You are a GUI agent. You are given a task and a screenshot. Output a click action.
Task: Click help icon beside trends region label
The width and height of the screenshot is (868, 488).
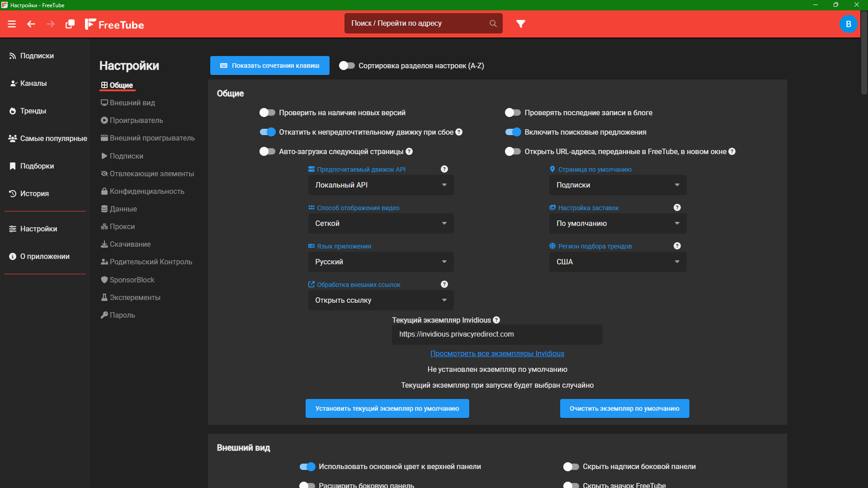click(x=677, y=246)
